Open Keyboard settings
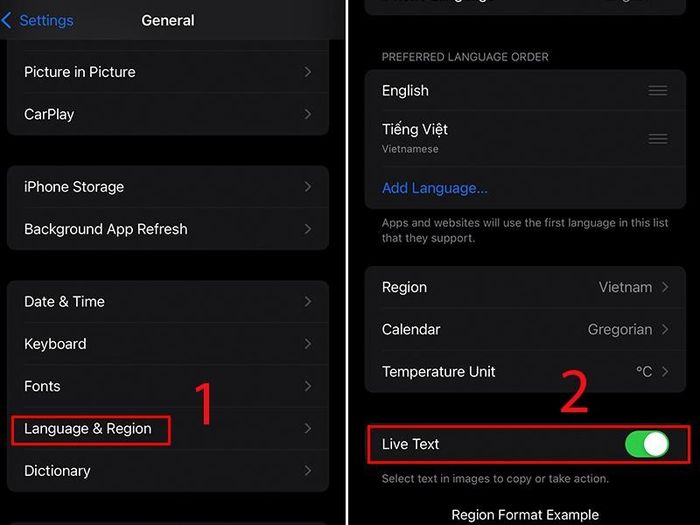Image resolution: width=700 pixels, height=525 pixels. tap(168, 344)
